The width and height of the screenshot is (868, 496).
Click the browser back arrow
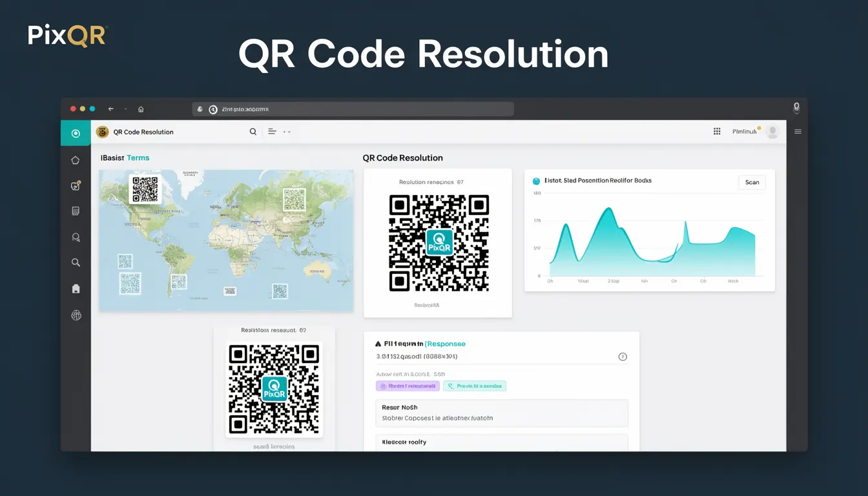[x=111, y=109]
